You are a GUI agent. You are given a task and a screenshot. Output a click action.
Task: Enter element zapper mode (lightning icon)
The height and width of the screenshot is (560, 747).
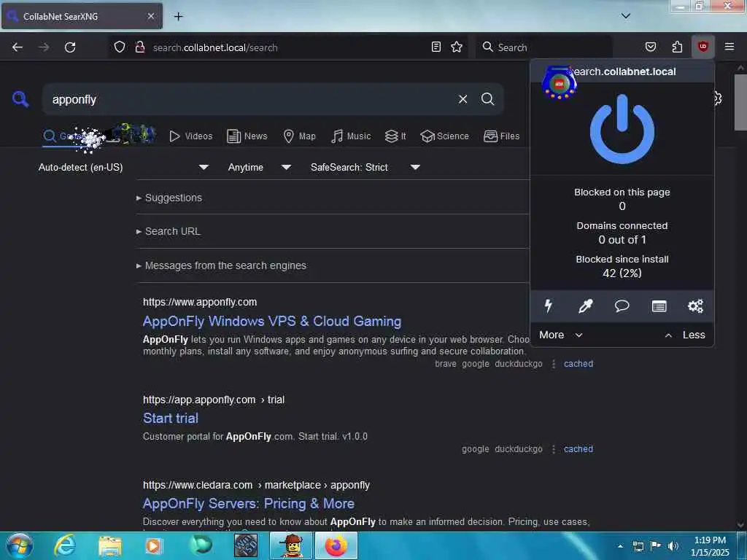pyautogui.click(x=549, y=306)
